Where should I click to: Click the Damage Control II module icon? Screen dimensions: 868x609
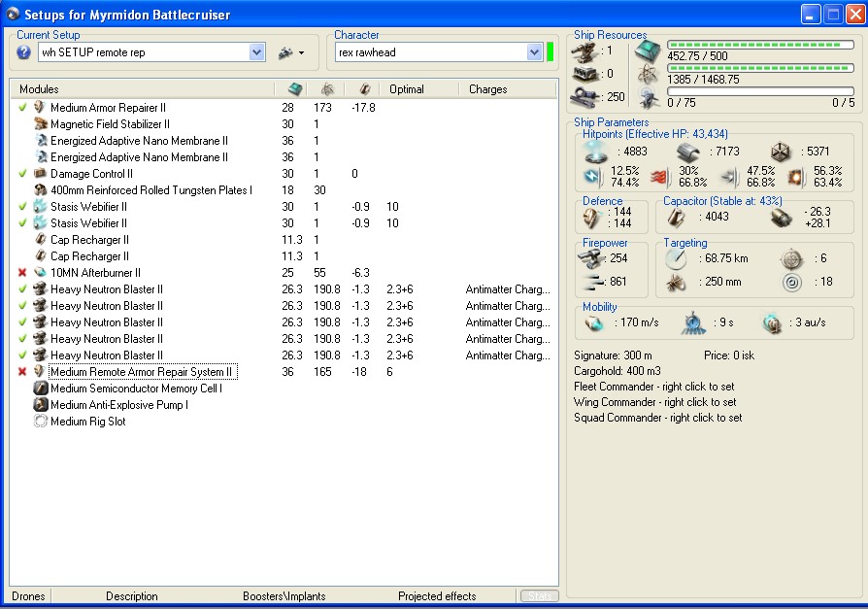(40, 174)
